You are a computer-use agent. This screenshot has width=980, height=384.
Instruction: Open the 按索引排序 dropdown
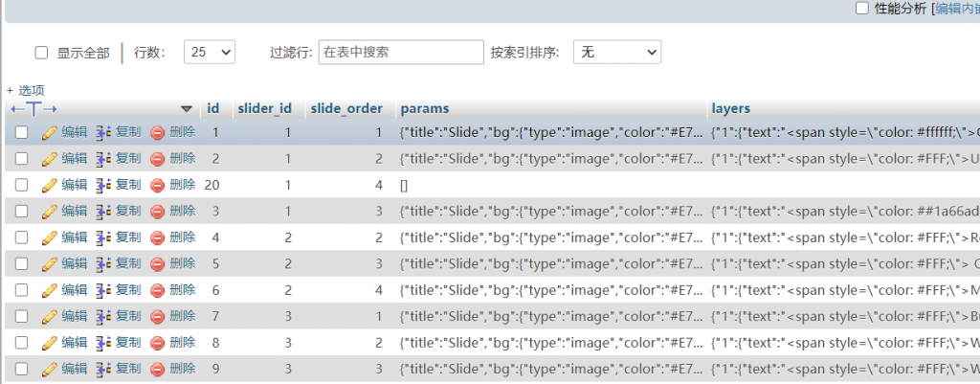tap(616, 52)
